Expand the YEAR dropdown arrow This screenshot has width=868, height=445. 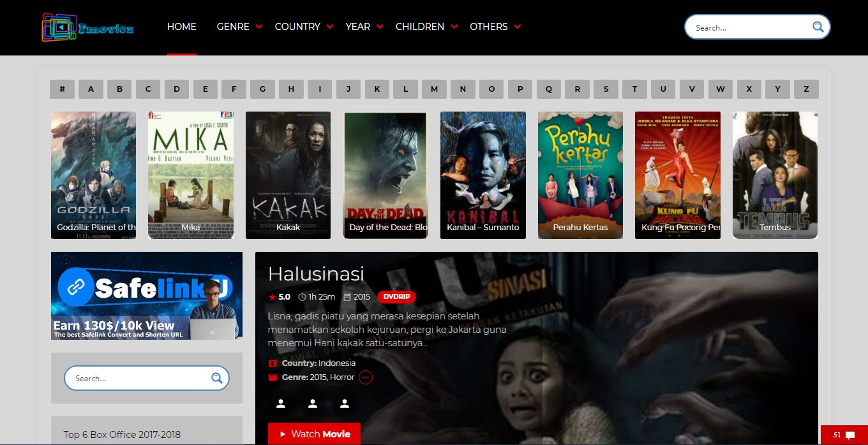(380, 27)
